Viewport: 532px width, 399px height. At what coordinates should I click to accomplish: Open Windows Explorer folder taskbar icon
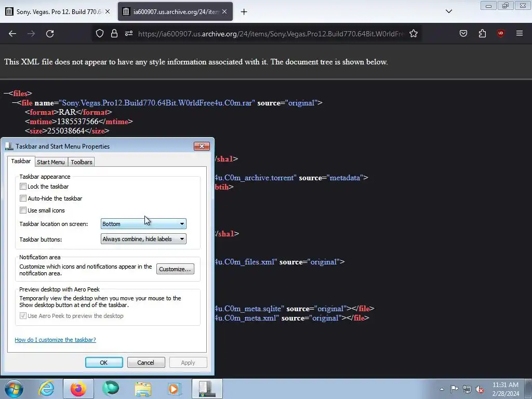tap(143, 389)
